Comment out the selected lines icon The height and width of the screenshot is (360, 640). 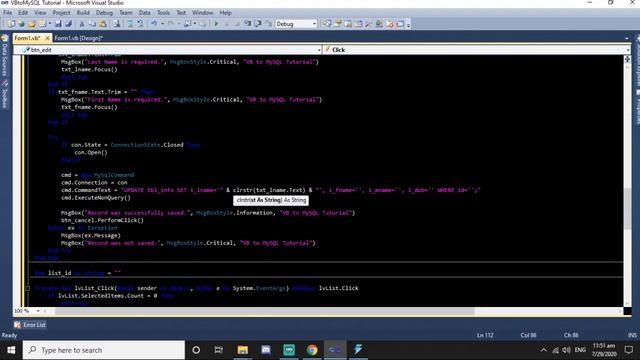[130, 24]
